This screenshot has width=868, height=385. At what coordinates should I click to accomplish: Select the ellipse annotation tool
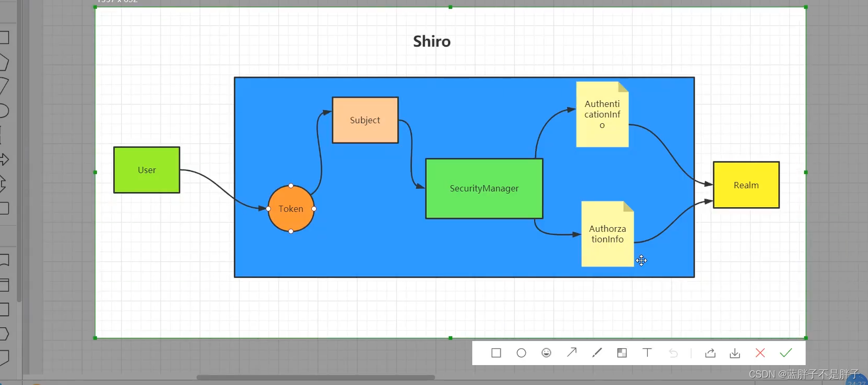tap(521, 353)
